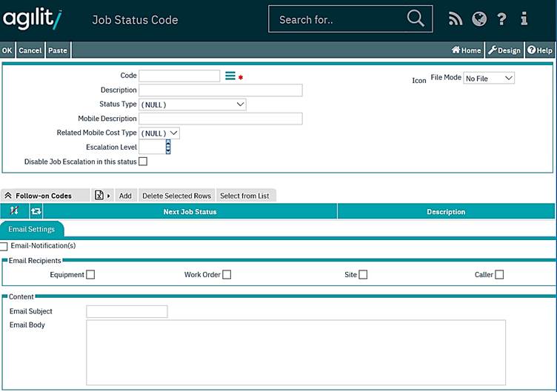Click the Select from List button

pyautogui.click(x=244, y=196)
